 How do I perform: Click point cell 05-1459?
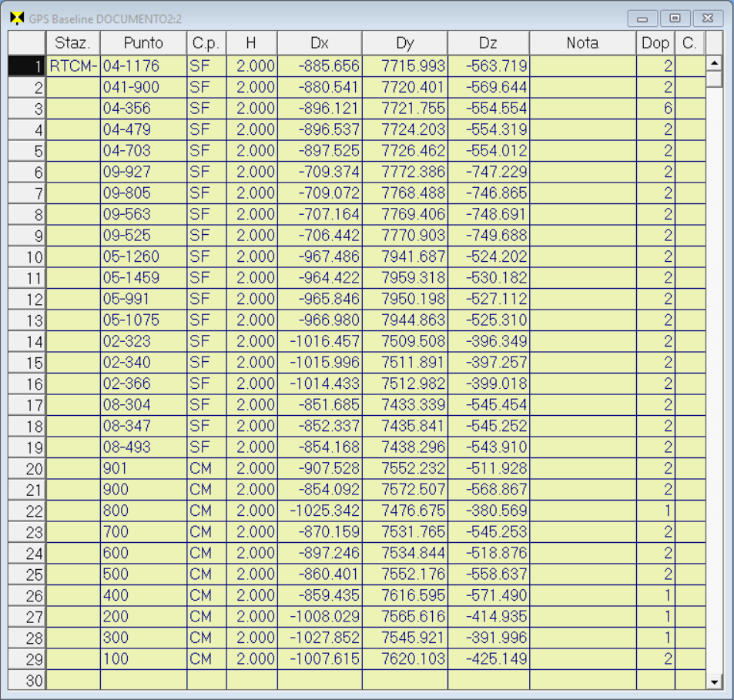pos(143,278)
